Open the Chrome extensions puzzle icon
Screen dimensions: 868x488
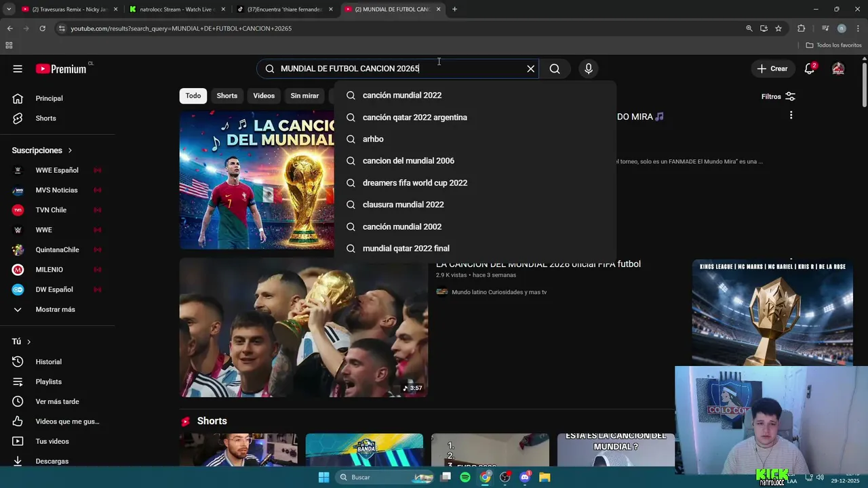(802, 28)
